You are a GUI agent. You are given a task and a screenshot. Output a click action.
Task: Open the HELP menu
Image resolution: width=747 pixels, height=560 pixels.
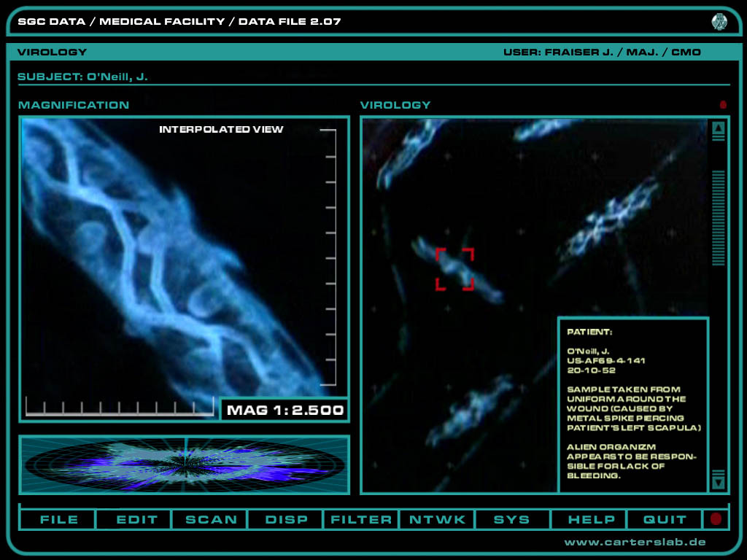point(589,519)
